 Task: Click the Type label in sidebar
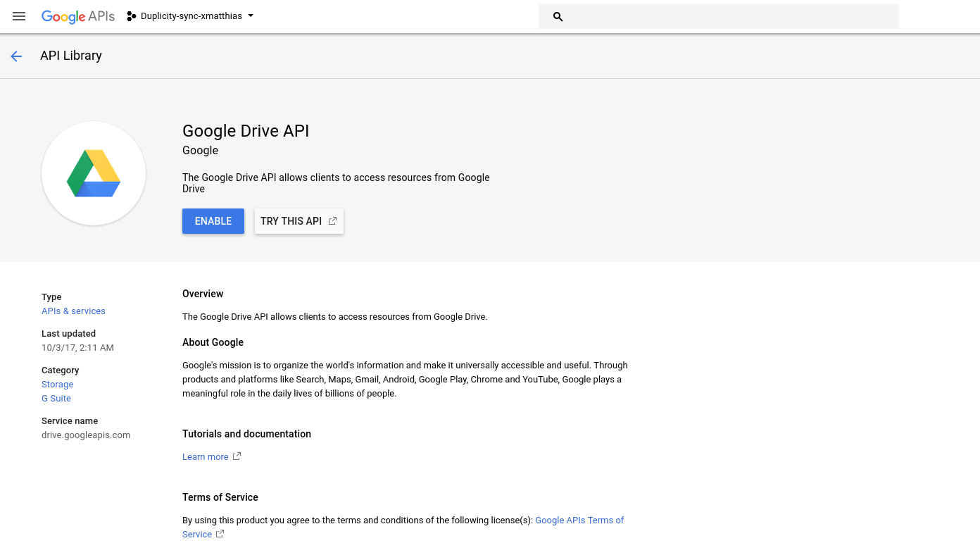tap(51, 297)
